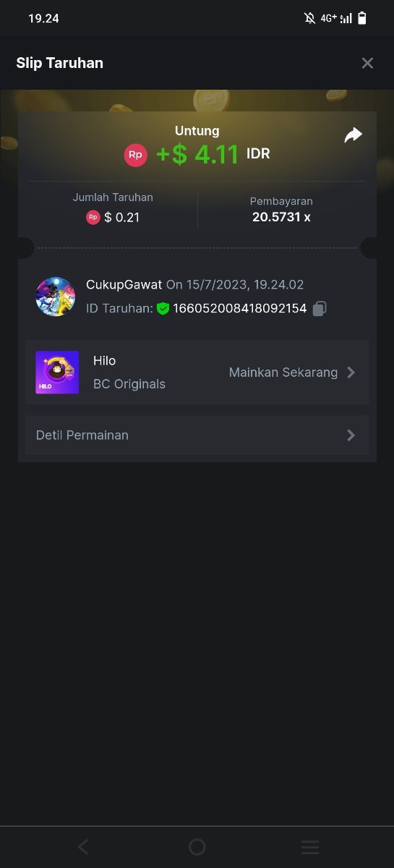Click the chevron next to Mainkan Sekarang

click(x=351, y=373)
